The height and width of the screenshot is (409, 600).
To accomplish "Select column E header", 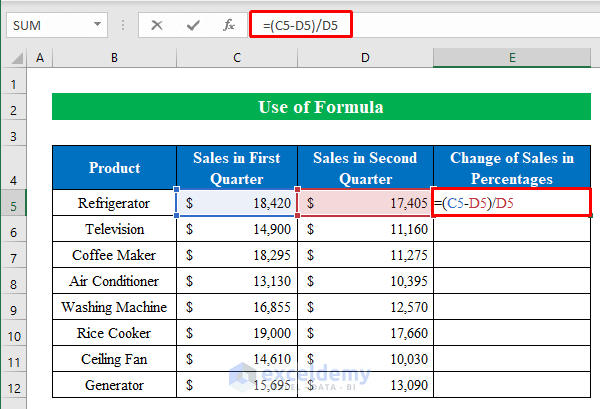I will pyautogui.click(x=511, y=59).
